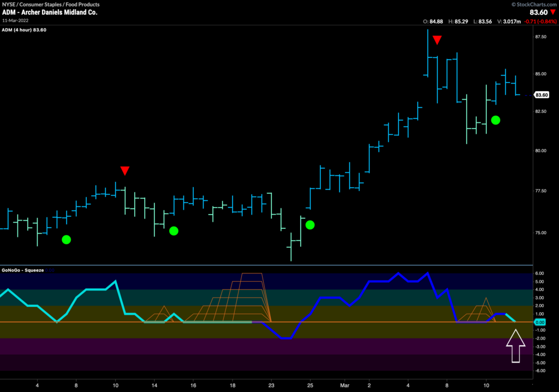Click the large 83.60 price in the header
This screenshot has width=559, height=392.
538,13
